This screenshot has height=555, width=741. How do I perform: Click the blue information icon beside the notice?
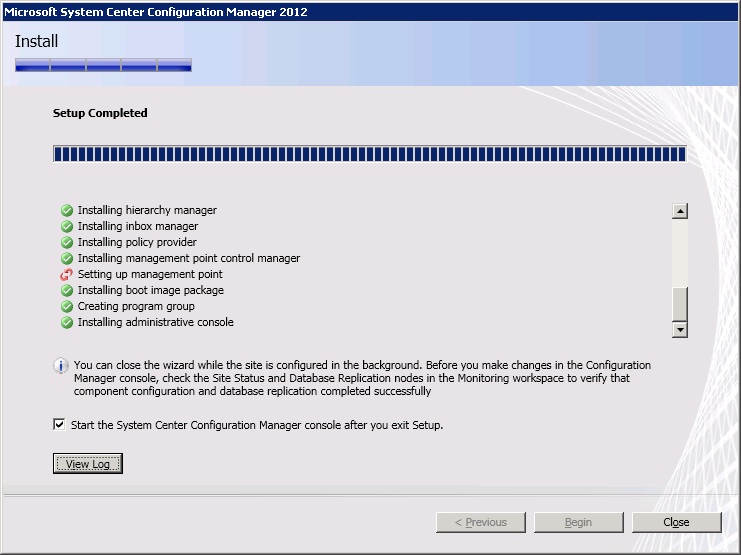pos(60,365)
